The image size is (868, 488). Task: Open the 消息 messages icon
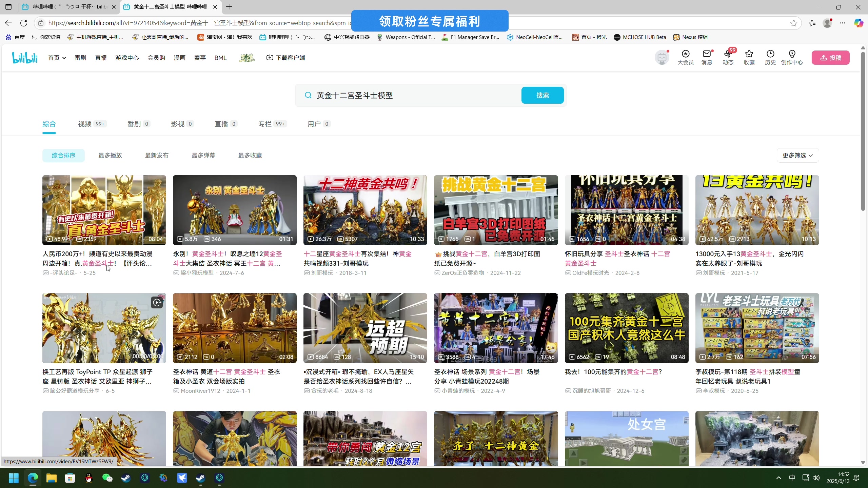tap(707, 57)
